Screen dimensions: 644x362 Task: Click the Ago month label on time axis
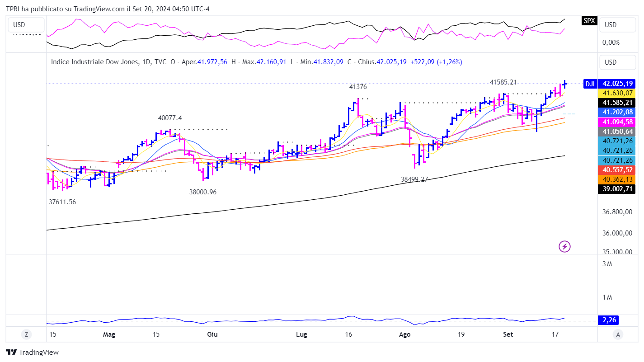coord(405,334)
